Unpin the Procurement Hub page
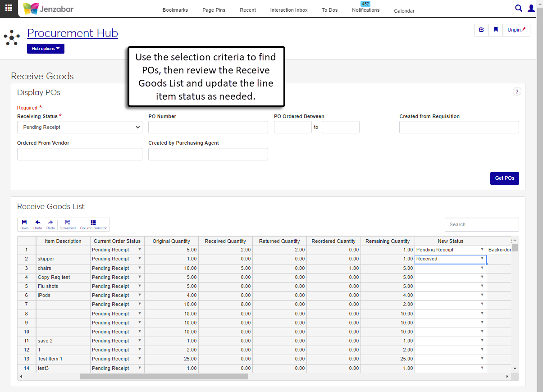The image size is (543, 392). (516, 30)
